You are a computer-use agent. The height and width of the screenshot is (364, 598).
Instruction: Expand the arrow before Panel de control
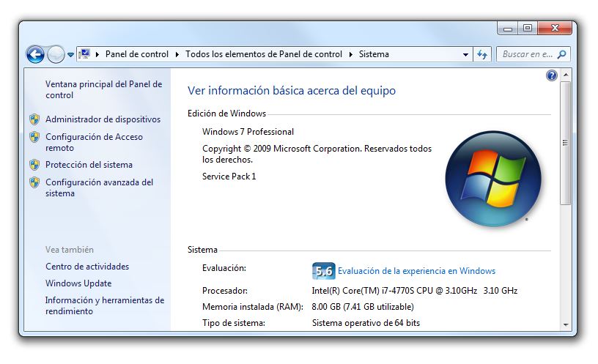pyautogui.click(x=97, y=54)
